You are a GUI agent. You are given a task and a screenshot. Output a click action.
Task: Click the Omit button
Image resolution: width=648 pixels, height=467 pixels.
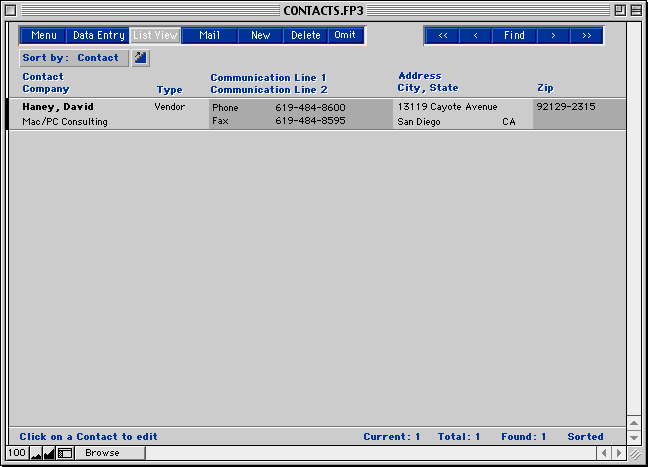tap(345, 36)
